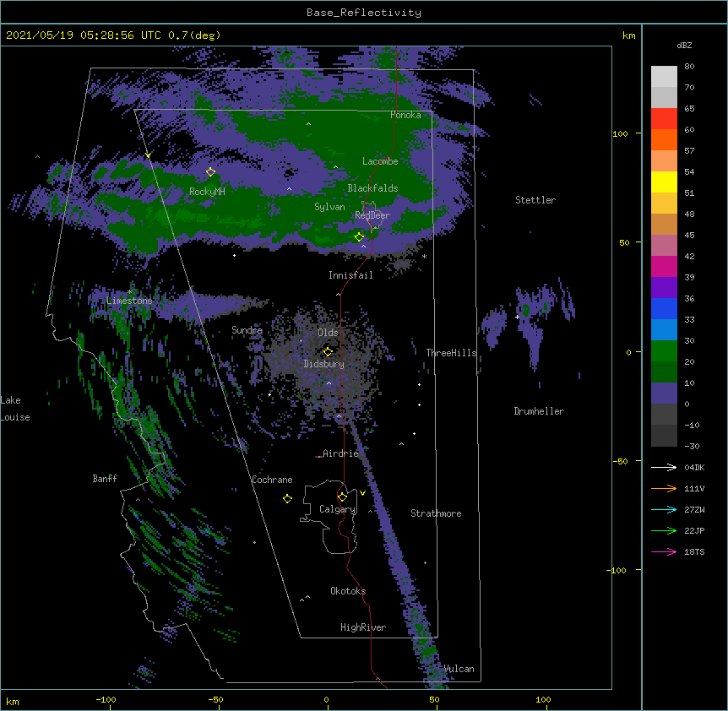728x711 pixels.
Task: Select yellow diamond marker inside Calgary outline
Action: (342, 497)
